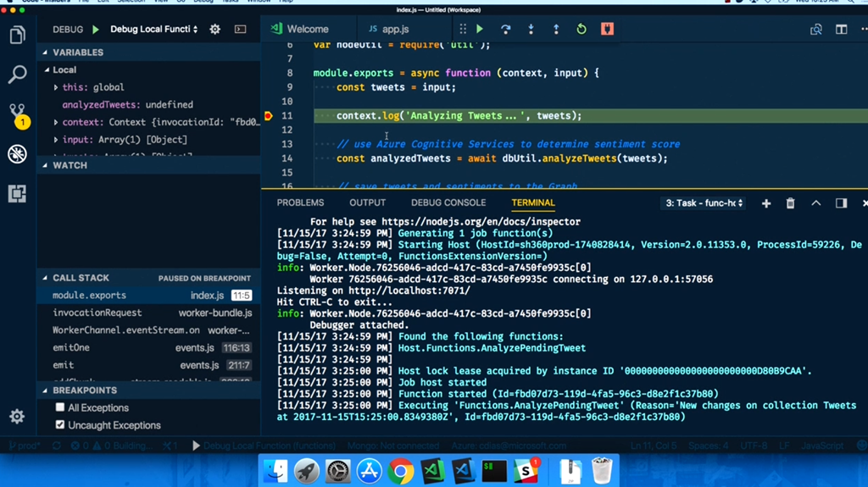
Task: Open the Extensions view icon
Action: (17, 194)
